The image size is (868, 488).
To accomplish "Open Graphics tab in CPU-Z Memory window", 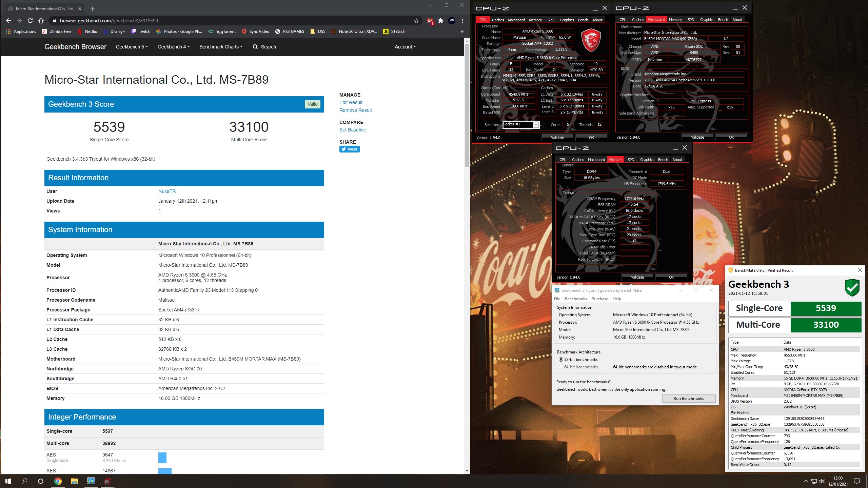I will point(647,160).
